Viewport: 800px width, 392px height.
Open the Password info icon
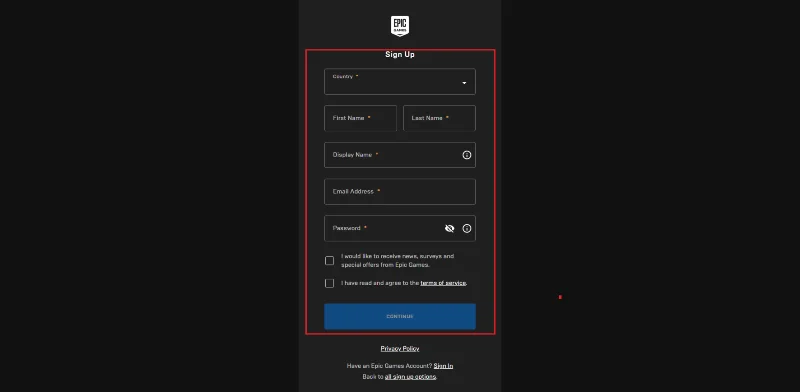[466, 229]
